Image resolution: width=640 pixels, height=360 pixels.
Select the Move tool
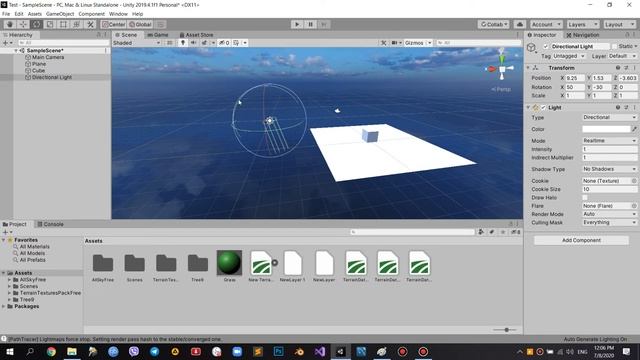[x=23, y=24]
